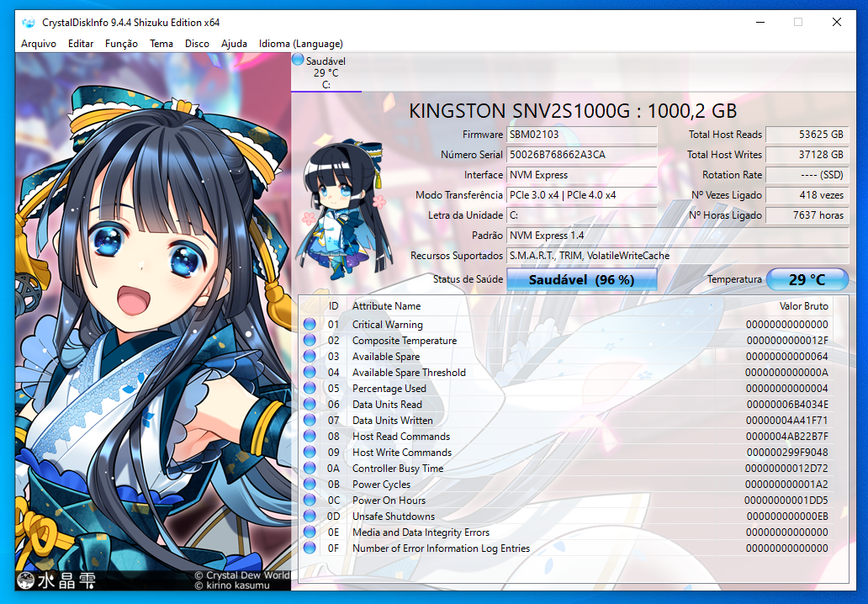Click status orb for Host Write Commands row
Viewport: 868px width, 604px height.
pyautogui.click(x=310, y=452)
